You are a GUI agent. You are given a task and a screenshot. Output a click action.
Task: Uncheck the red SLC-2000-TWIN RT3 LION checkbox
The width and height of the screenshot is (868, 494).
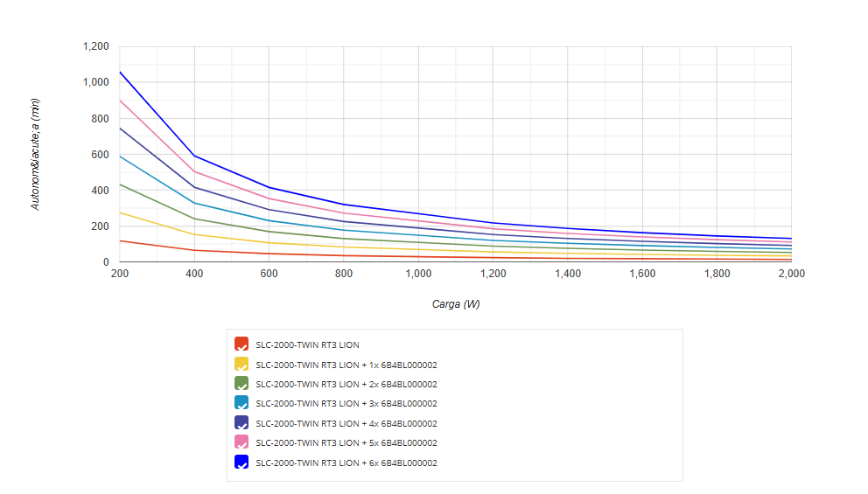click(x=241, y=344)
